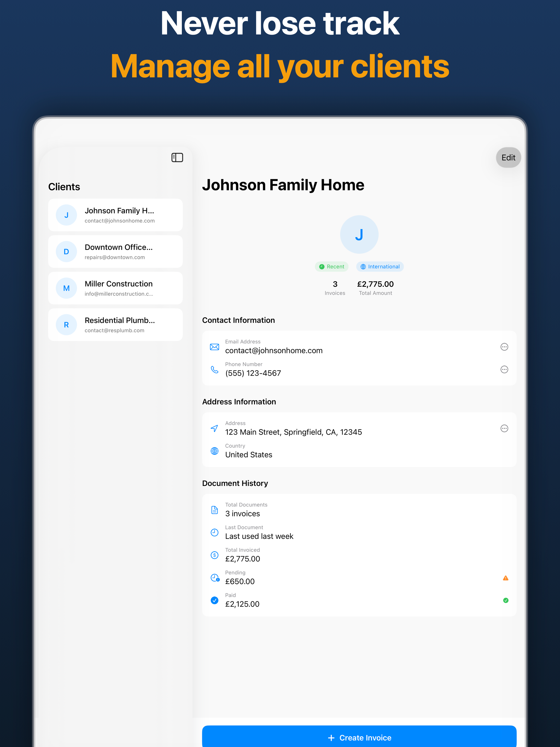Click contact@resplumb.com email in sidebar
Image resolution: width=560 pixels, height=747 pixels.
[114, 330]
